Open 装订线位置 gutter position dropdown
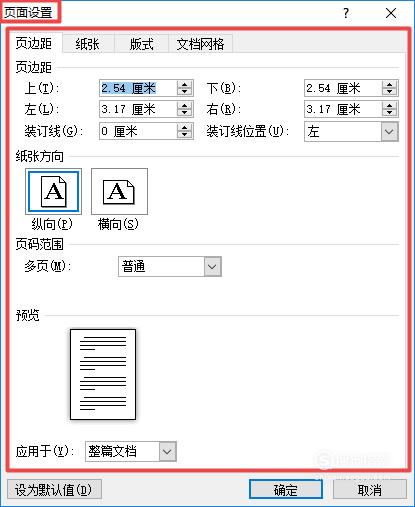Screen dimensions: 415x507 click(389, 132)
